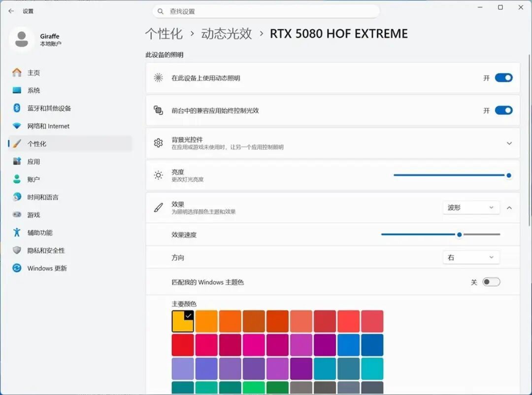The height and width of the screenshot is (395, 532).
Task: Click the background light control gear icon
Action: pyautogui.click(x=158, y=143)
